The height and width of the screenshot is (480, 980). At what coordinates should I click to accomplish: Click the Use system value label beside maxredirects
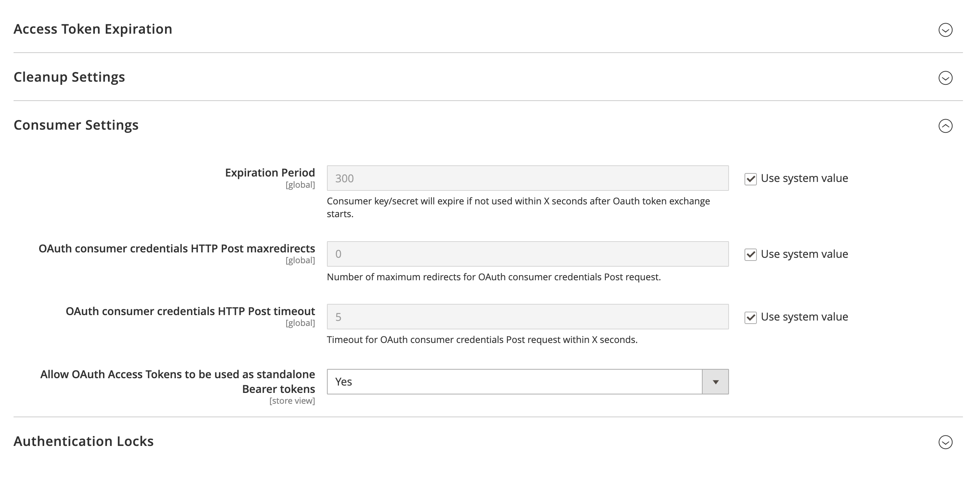click(804, 254)
